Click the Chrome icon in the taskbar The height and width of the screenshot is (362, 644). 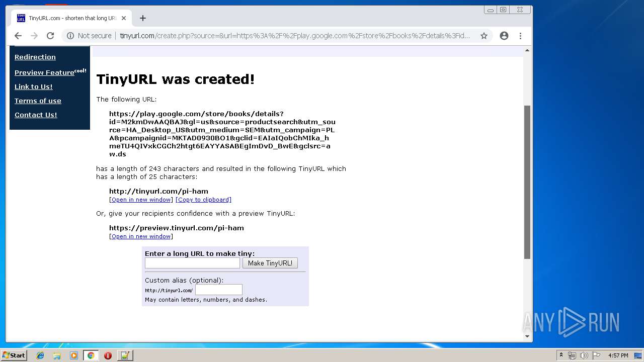[91, 355]
